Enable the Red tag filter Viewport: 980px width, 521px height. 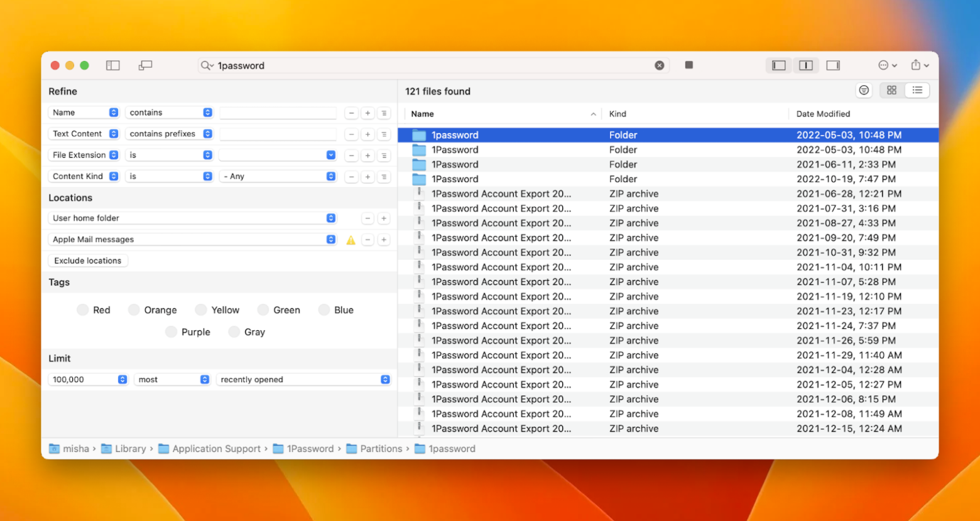click(x=82, y=309)
